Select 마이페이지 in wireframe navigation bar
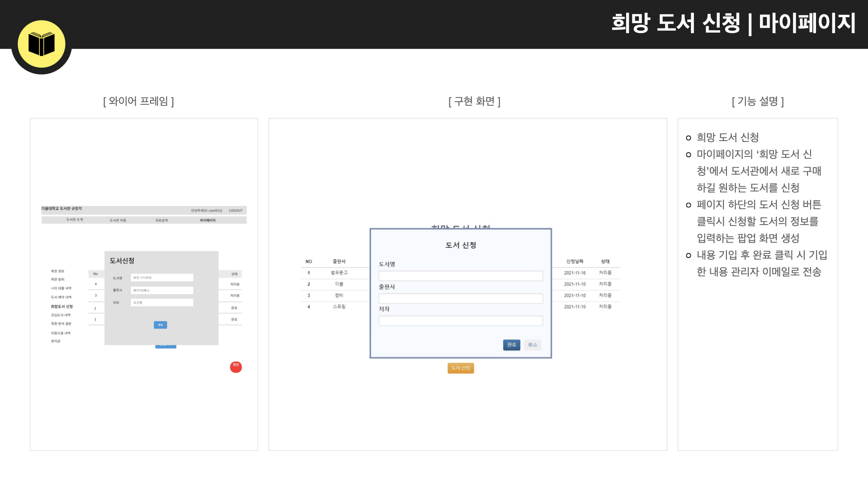 click(208, 221)
